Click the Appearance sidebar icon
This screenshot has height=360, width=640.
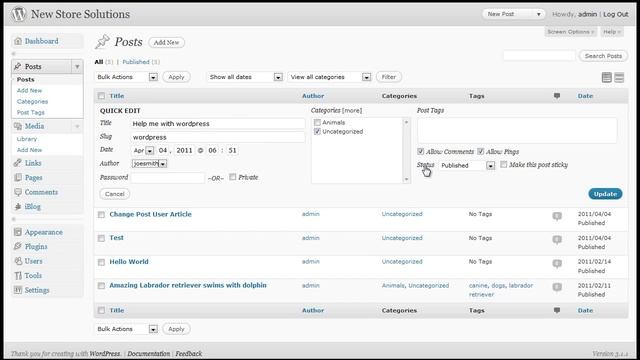pos(18,232)
